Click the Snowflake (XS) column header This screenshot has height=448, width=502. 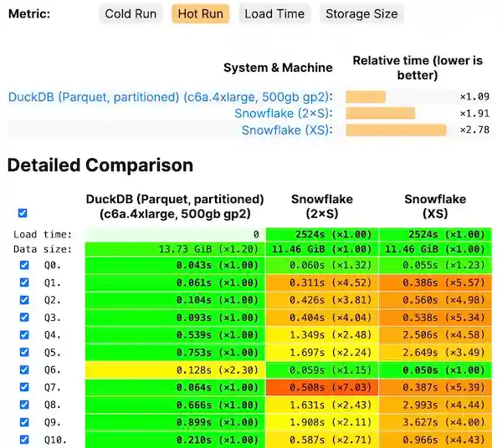[x=435, y=206]
